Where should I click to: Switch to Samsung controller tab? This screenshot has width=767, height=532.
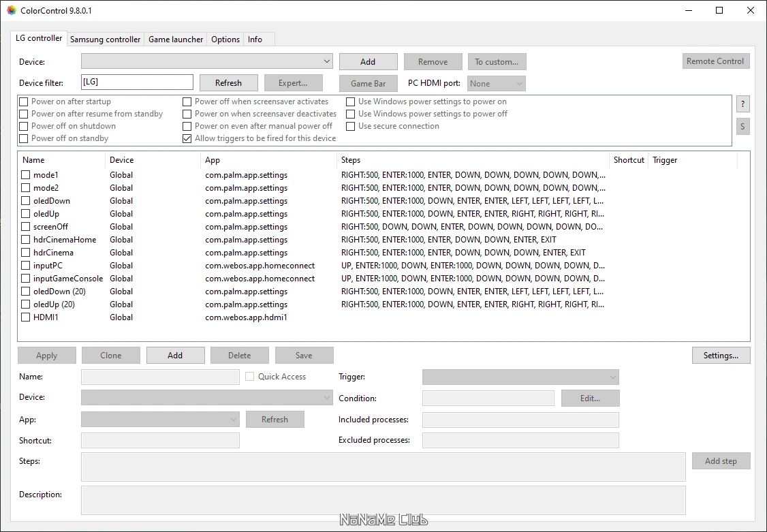click(x=105, y=39)
